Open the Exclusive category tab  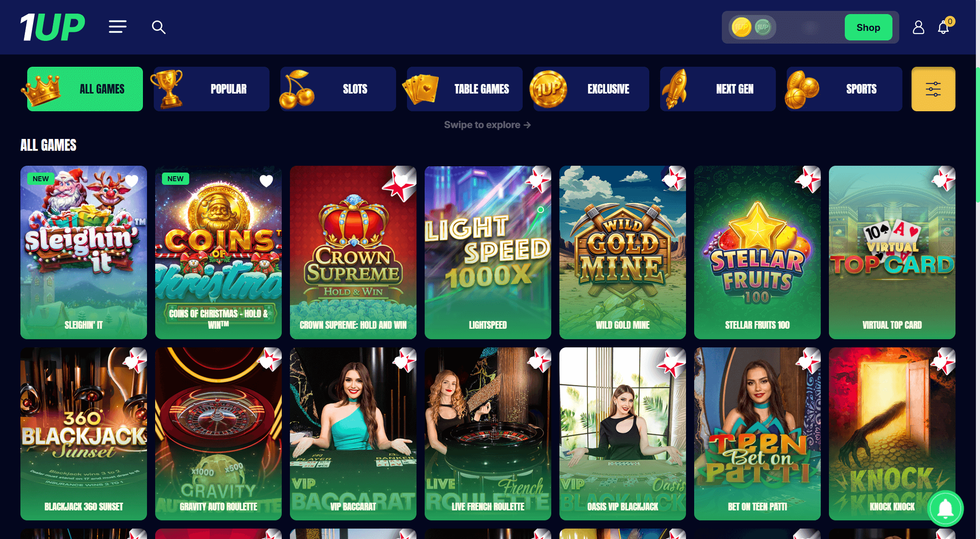tap(591, 89)
